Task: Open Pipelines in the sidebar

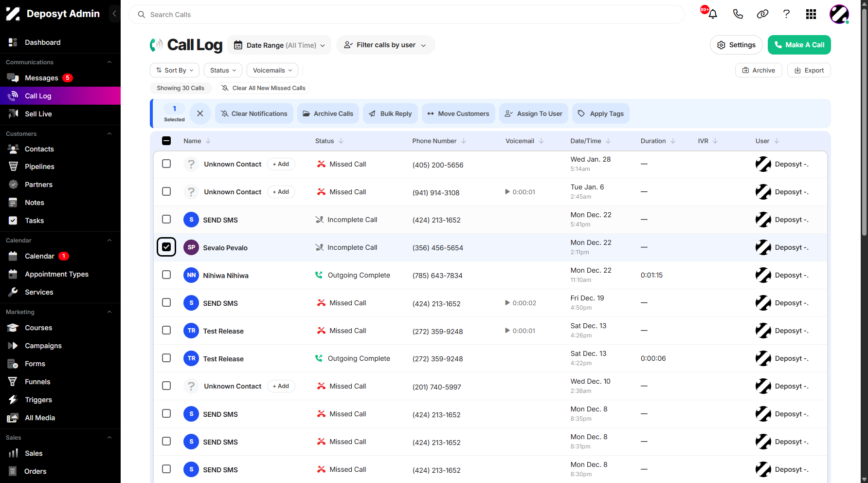Action: (x=39, y=167)
